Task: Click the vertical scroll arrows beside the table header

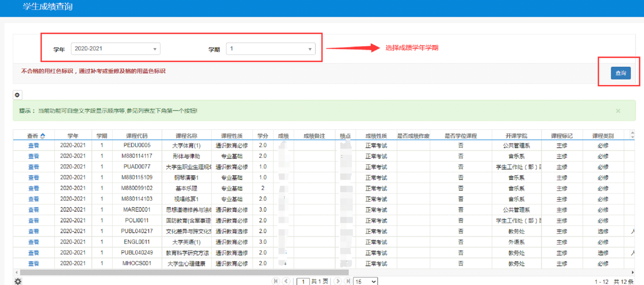Action: [632, 135]
